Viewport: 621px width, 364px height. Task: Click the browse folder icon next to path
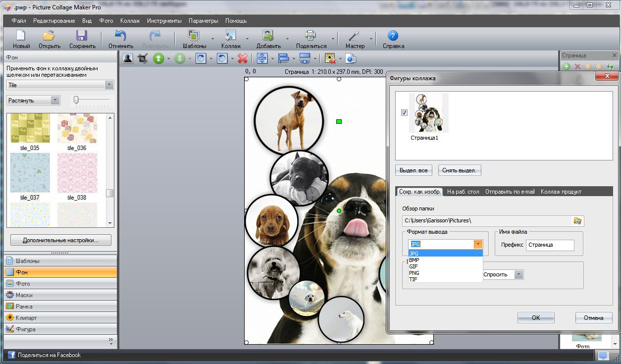tap(577, 221)
